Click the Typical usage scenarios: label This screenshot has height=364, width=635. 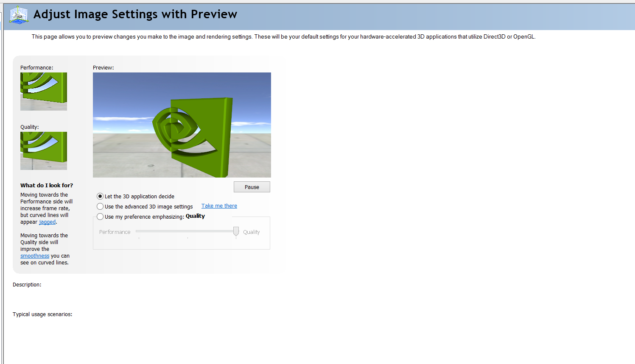point(42,314)
